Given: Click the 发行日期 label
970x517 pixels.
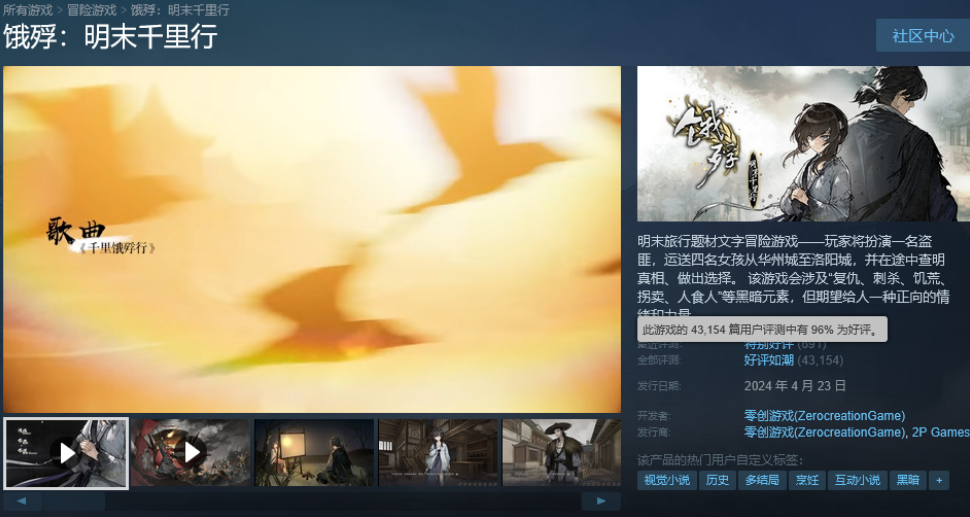Looking at the screenshot, I should point(659,386).
